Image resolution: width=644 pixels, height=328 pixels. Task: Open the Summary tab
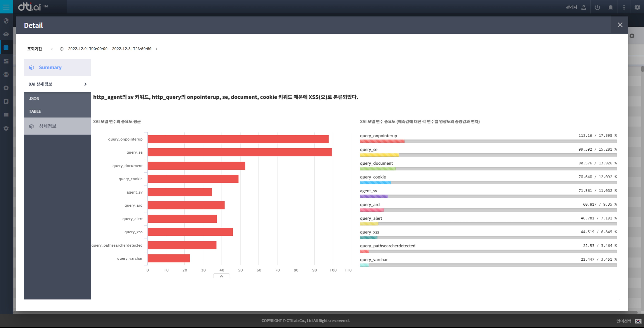tap(58, 67)
